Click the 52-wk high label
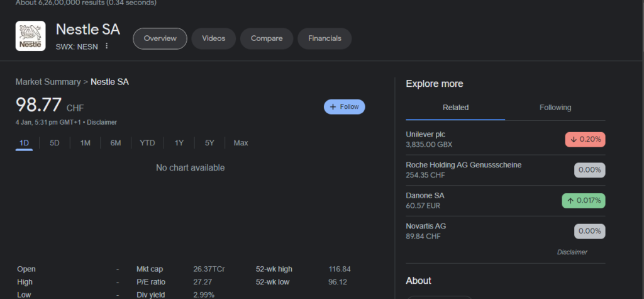 (274, 269)
